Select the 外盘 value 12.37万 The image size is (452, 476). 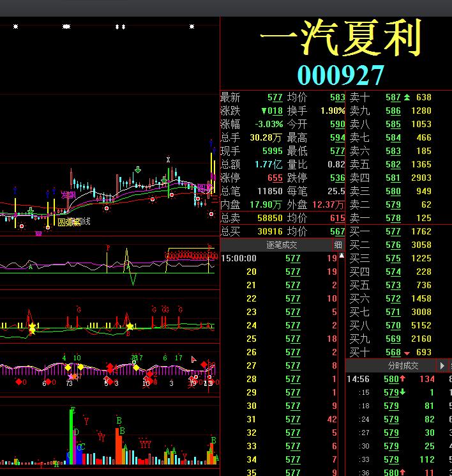pos(329,205)
